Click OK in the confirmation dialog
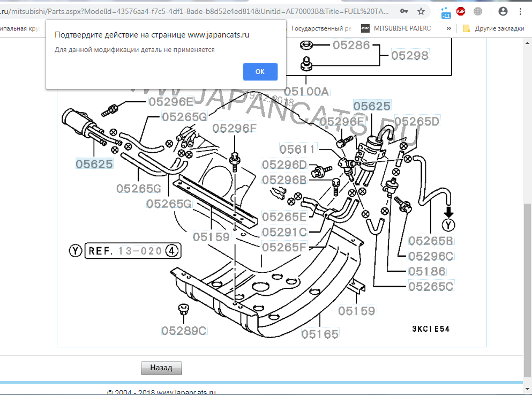The width and height of the screenshot is (532, 395). pyautogui.click(x=260, y=72)
